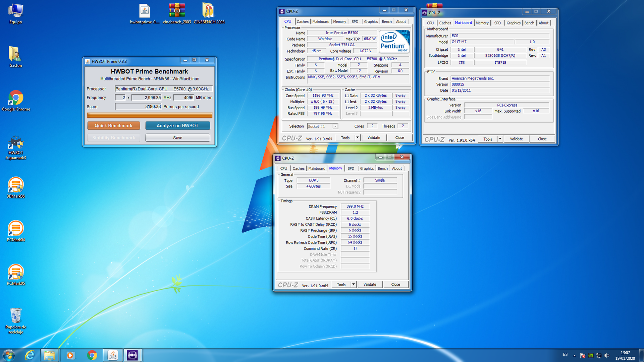Open Windows Explorer taskbar icon
The width and height of the screenshot is (644, 362).
pyautogui.click(x=50, y=355)
